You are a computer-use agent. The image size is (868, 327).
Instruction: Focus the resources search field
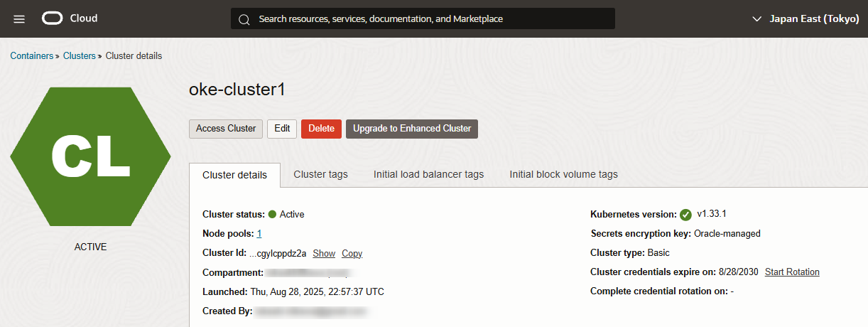tap(423, 19)
